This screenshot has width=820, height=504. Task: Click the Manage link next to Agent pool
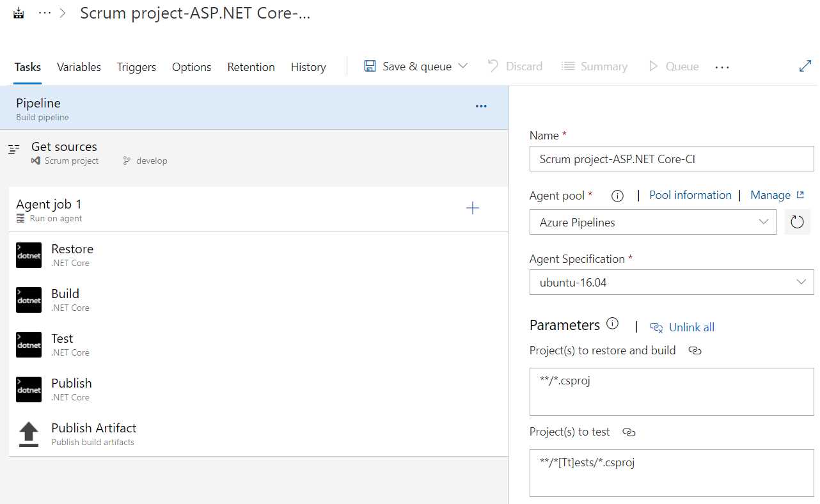pos(771,195)
